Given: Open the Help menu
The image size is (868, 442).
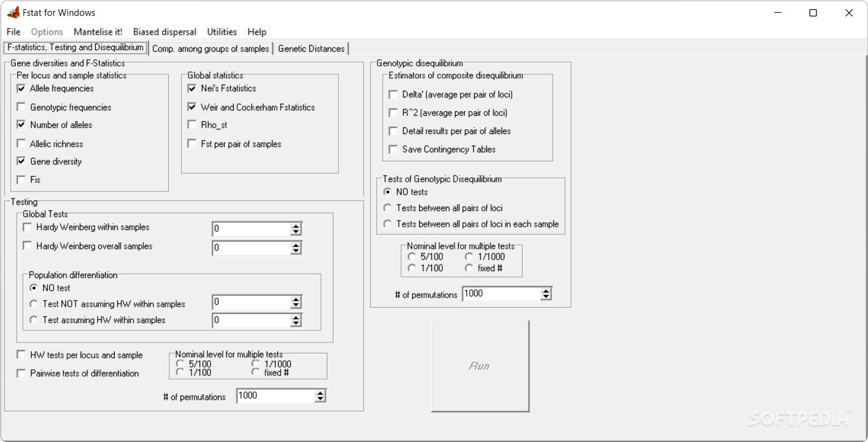Looking at the screenshot, I should [257, 32].
